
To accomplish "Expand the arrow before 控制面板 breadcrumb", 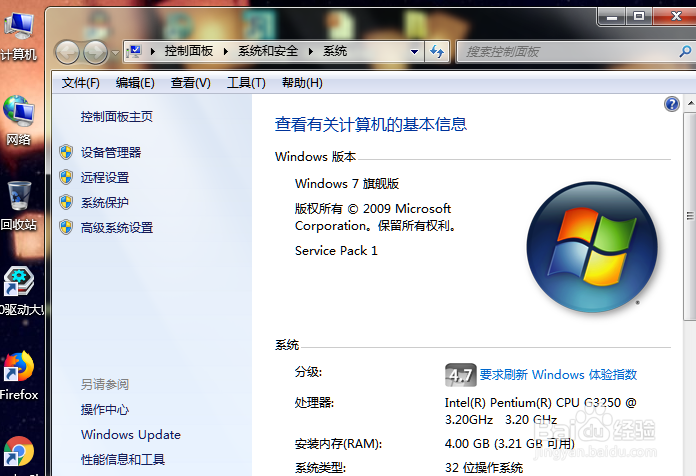I will (153, 52).
